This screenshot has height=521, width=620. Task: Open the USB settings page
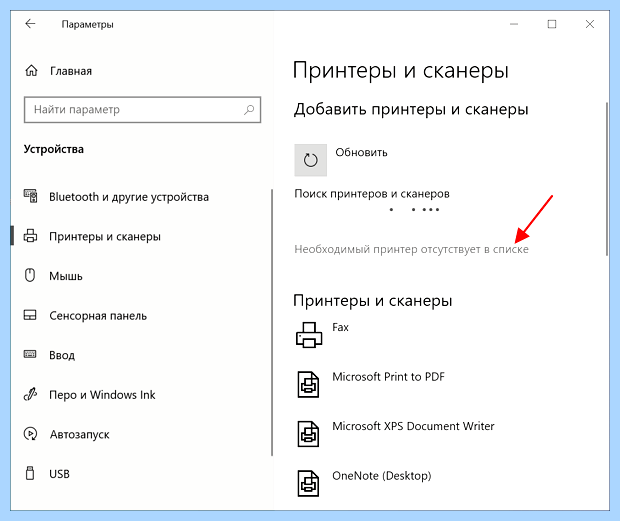59,474
